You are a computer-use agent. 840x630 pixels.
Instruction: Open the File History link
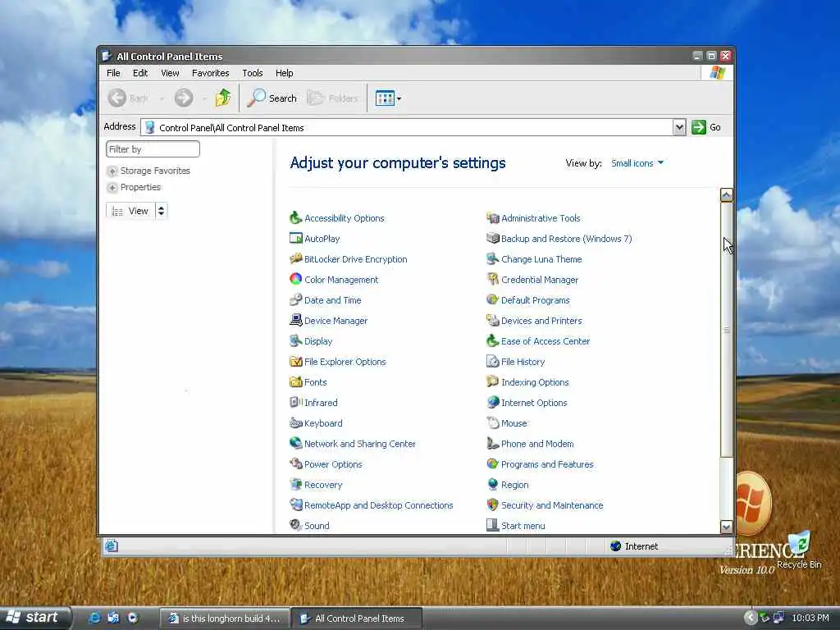point(523,362)
